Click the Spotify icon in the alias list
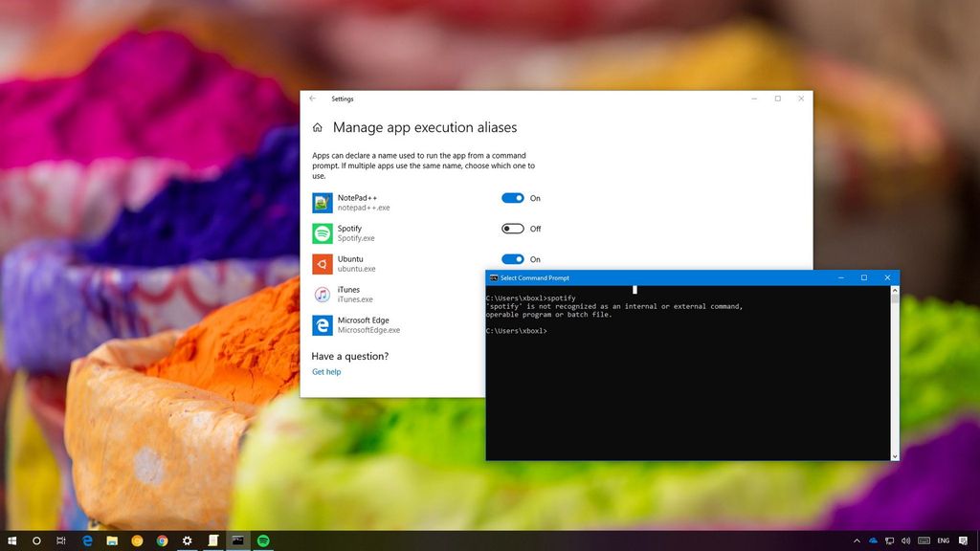Image resolution: width=980 pixels, height=551 pixels. [x=321, y=232]
